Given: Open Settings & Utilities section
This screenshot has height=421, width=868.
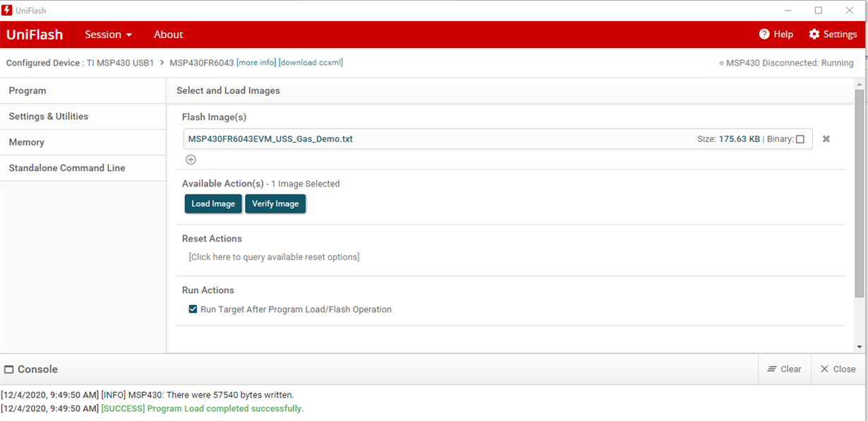Looking at the screenshot, I should (x=83, y=117).
